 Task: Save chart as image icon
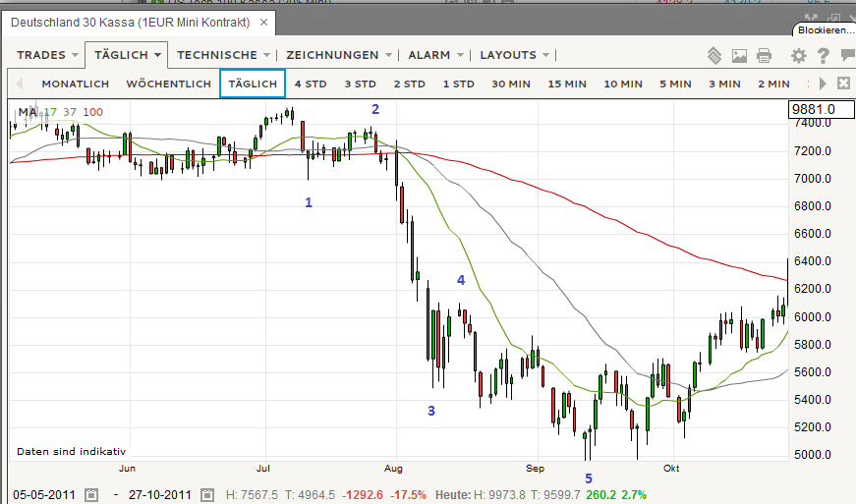coord(739,55)
